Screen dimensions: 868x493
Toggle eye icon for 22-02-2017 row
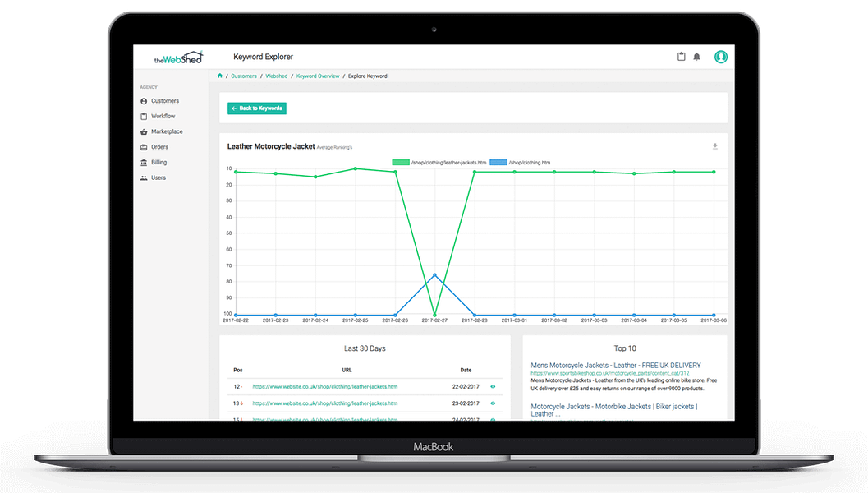click(x=493, y=387)
